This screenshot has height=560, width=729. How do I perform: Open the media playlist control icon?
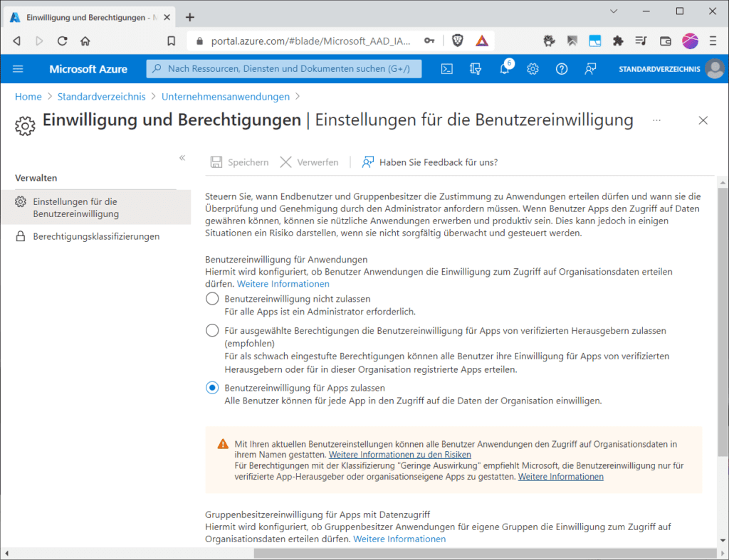click(641, 41)
